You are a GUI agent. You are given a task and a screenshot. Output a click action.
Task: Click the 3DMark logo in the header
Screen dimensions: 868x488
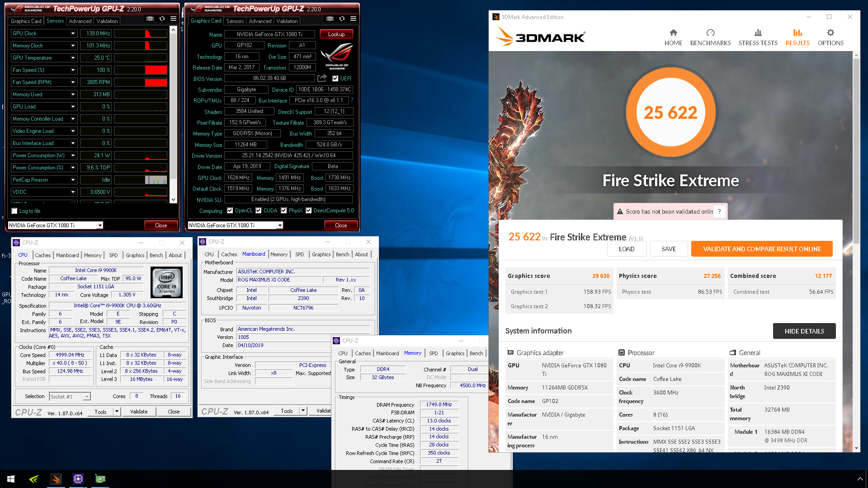(541, 36)
